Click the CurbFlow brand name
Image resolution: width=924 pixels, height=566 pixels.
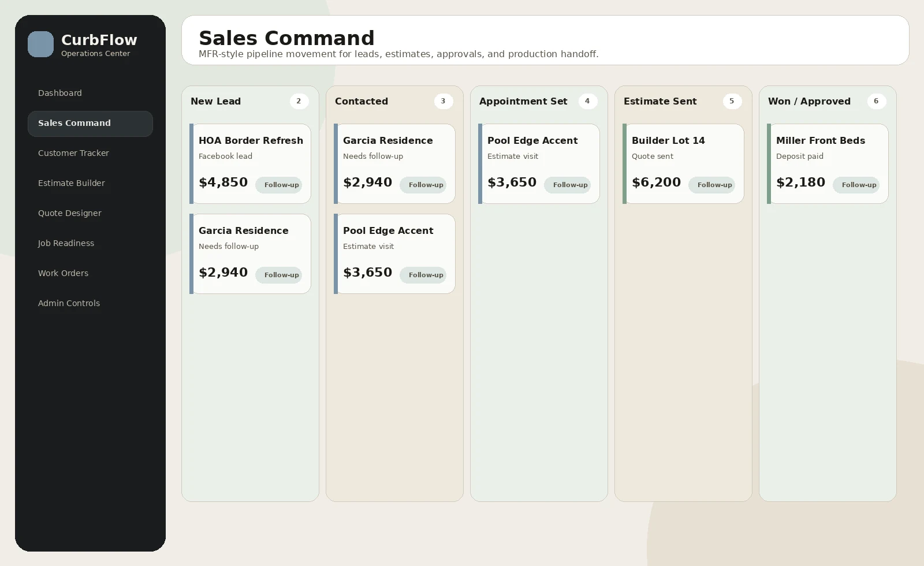[x=99, y=40]
